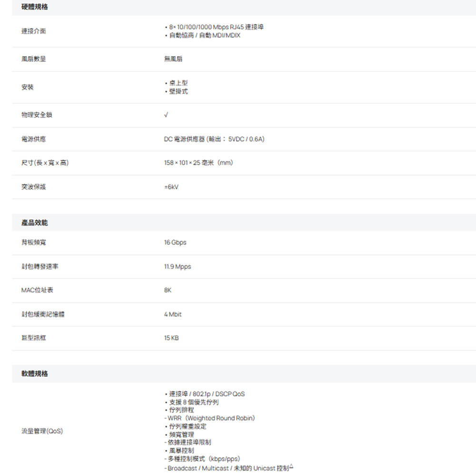476x476 pixels.
Task: Click the triangle footnote mark after Unicast 控制
Action: click(291, 468)
